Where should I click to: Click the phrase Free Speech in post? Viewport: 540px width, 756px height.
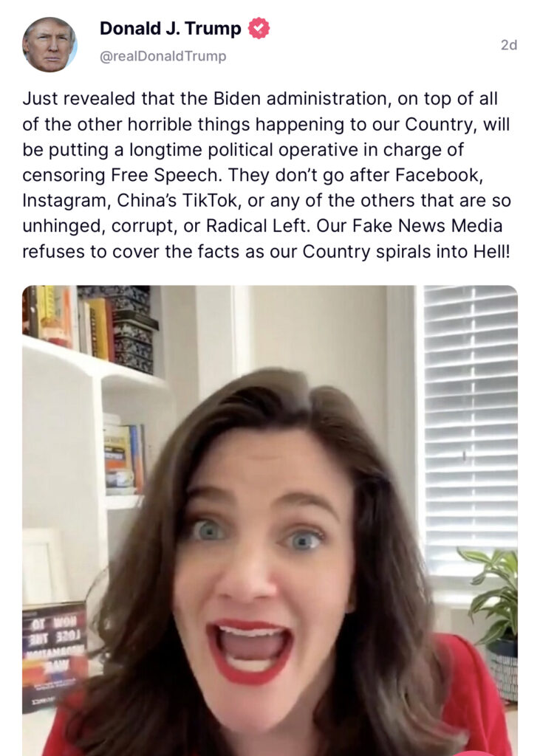tap(166, 175)
